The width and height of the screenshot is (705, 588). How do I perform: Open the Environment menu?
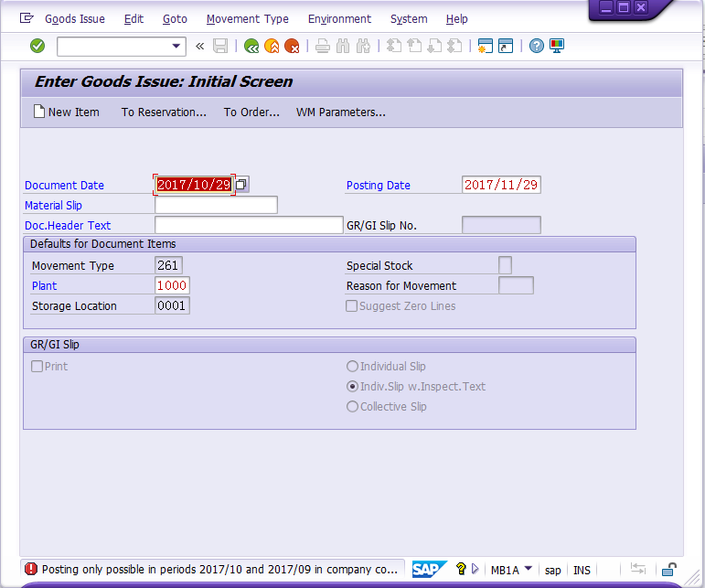coord(339,19)
